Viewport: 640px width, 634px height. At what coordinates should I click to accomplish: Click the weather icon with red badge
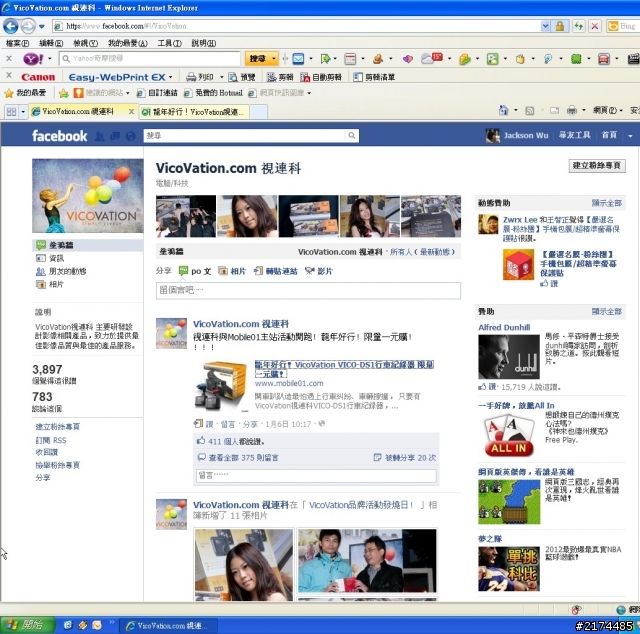(x=431, y=59)
